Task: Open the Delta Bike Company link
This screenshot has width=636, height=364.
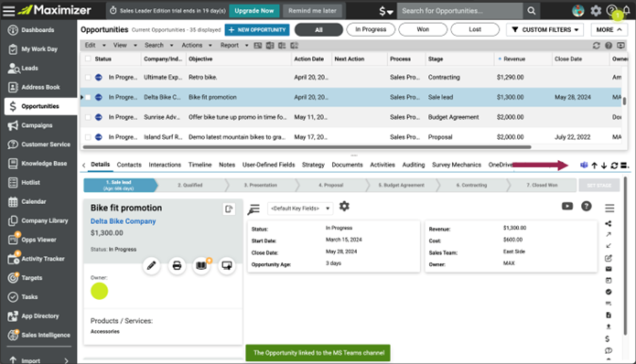Action: tap(123, 221)
